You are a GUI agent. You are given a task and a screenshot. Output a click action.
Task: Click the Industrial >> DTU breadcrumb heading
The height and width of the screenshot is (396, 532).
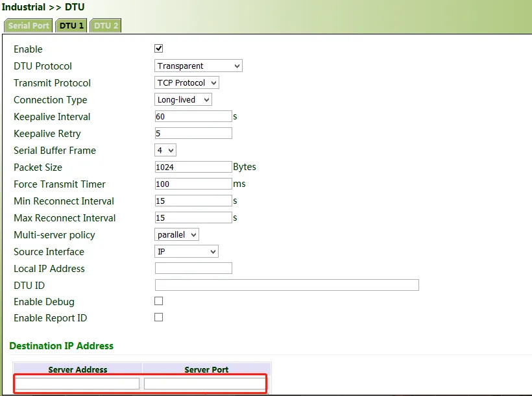[x=43, y=6]
